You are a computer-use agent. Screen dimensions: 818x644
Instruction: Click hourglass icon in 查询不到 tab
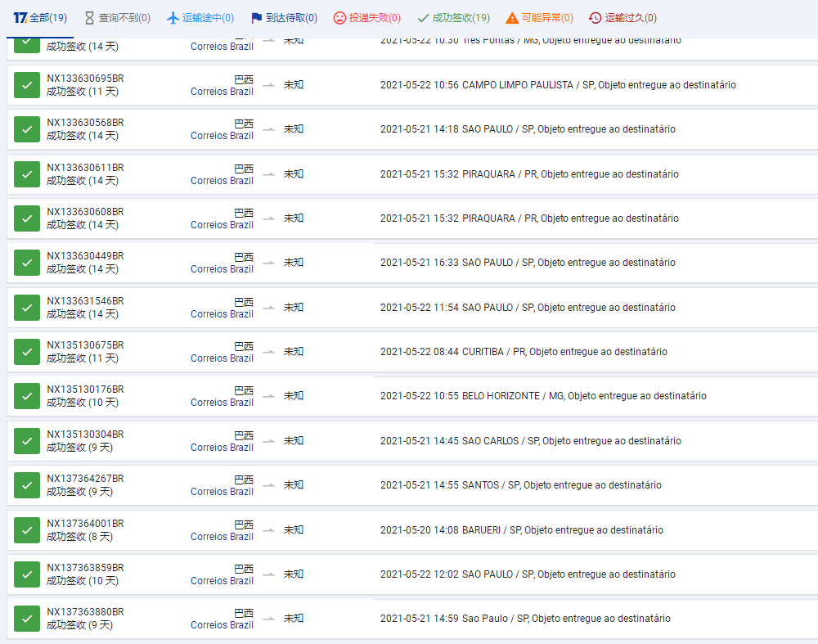[90, 18]
